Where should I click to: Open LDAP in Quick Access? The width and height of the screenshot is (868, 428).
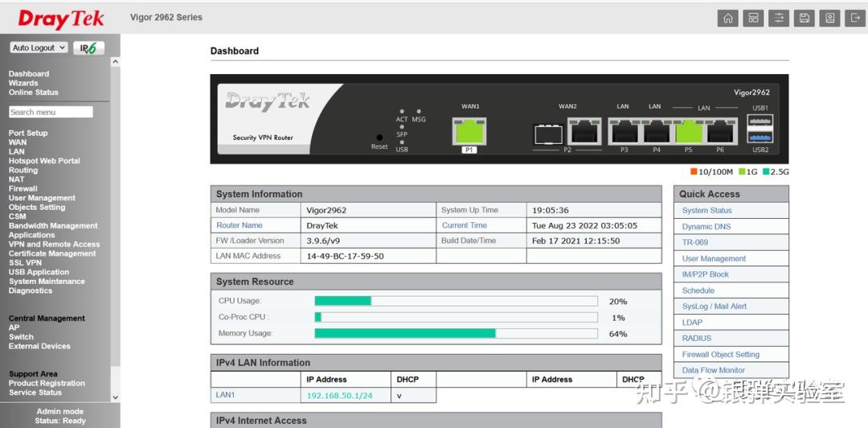pos(692,322)
